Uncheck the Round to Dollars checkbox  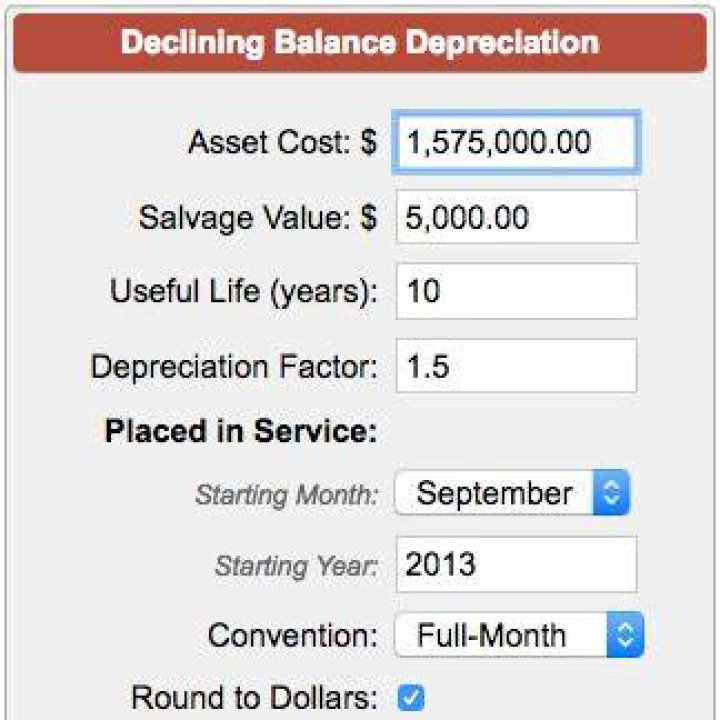coord(411,698)
